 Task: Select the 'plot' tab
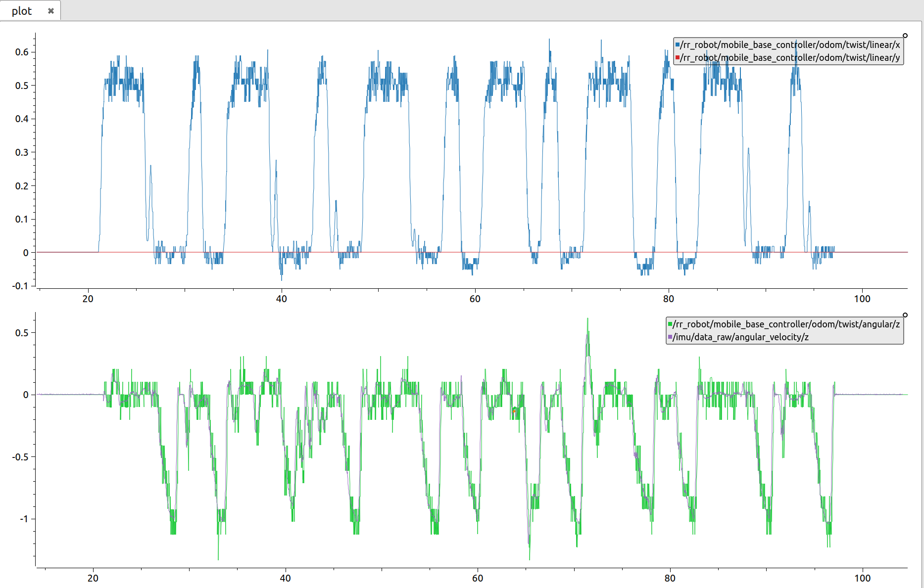pyautogui.click(x=30, y=10)
